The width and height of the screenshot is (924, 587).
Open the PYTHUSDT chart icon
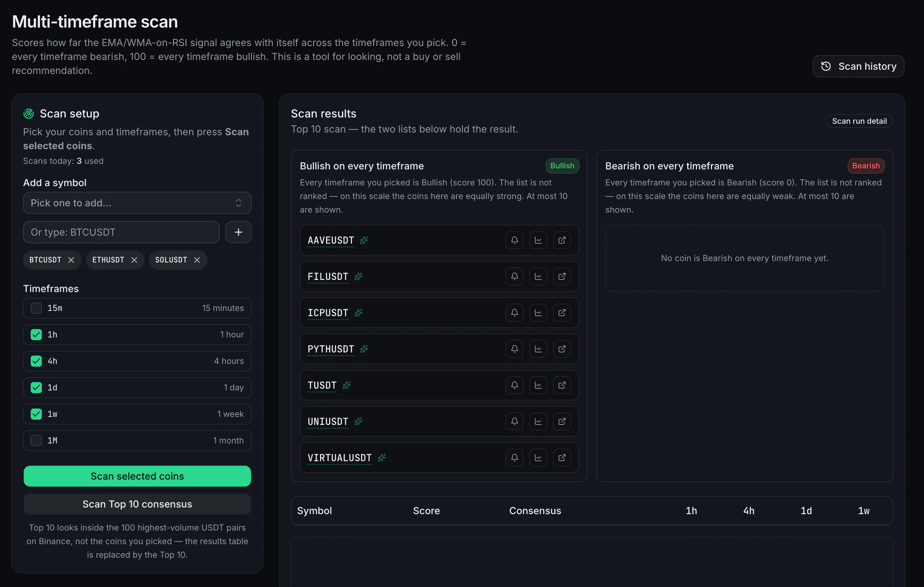click(538, 349)
